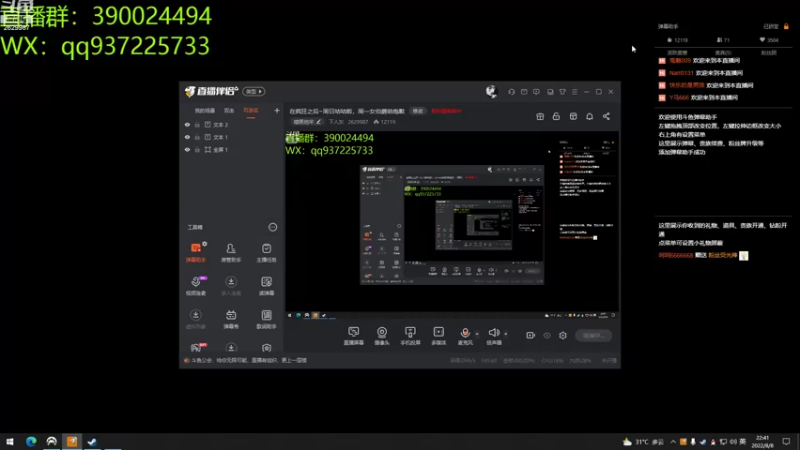Open the 读弹幕 tool icon

tap(266, 286)
